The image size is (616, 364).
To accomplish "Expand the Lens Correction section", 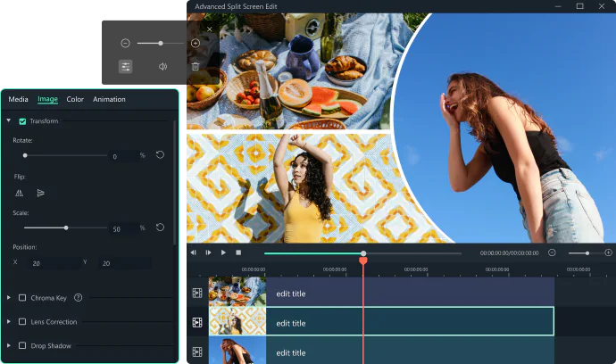I will click(x=9, y=321).
